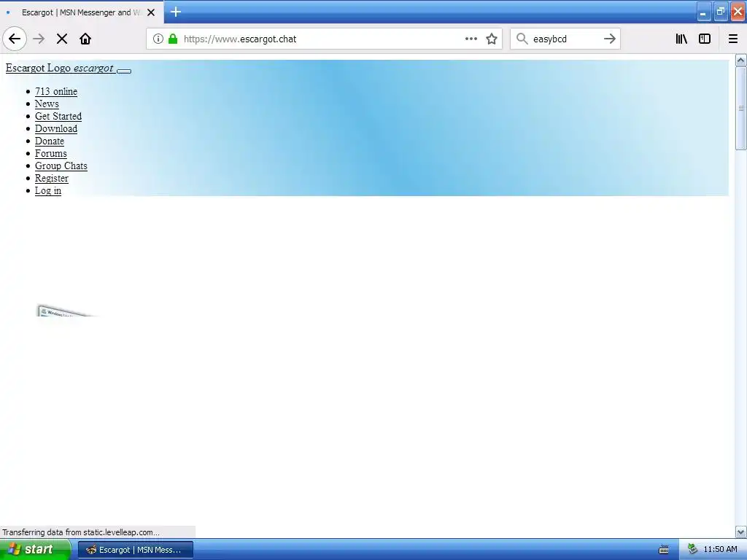The height and width of the screenshot is (560, 747).
Task: Click the 11:50 AM clock
Action: pos(720,550)
